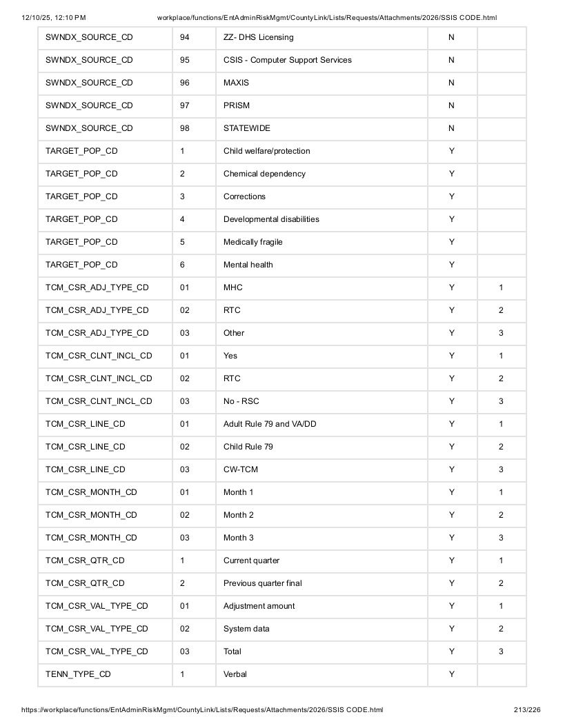This screenshot has width=563, height=728.
Task: Click the PRISM description cell
Action: coord(322,105)
